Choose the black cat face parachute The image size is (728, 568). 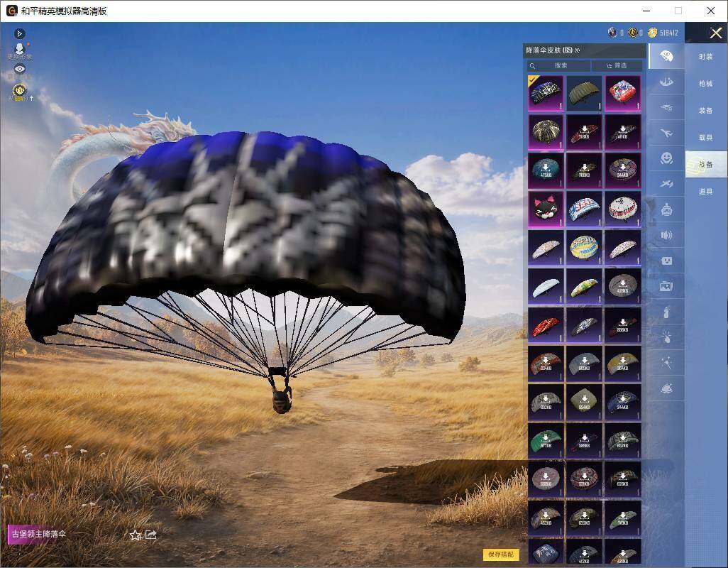546,209
